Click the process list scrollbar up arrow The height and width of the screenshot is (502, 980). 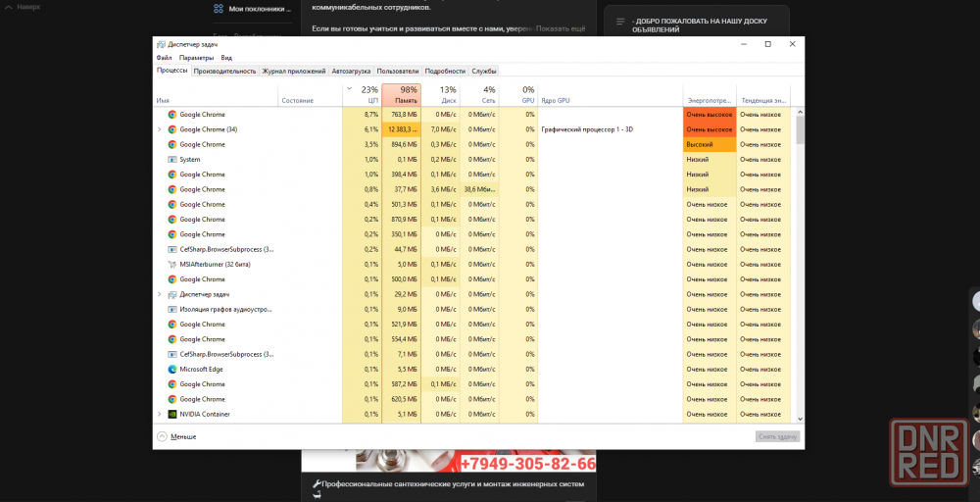(800, 113)
